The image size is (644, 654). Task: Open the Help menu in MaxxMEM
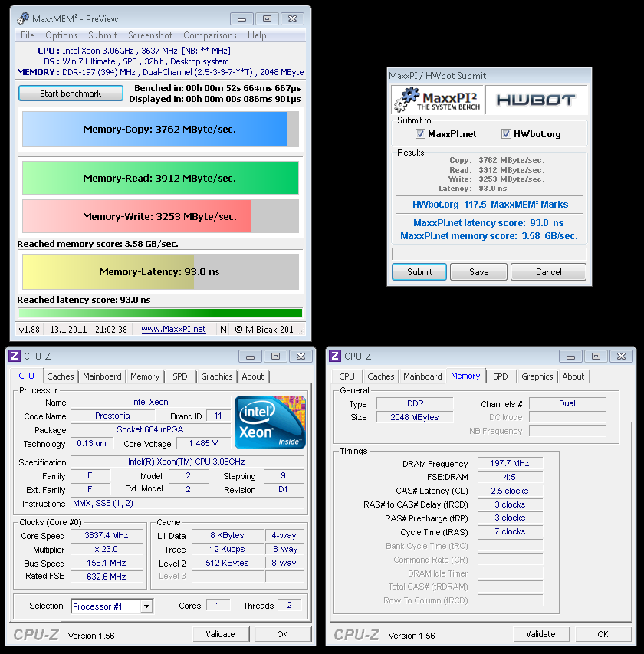(x=257, y=35)
